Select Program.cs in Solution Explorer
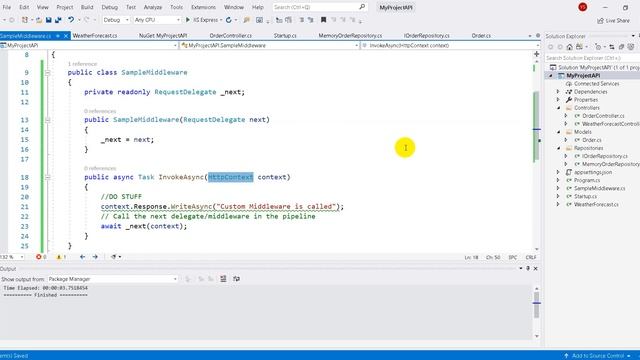This screenshot has height=360, width=640. [x=587, y=180]
